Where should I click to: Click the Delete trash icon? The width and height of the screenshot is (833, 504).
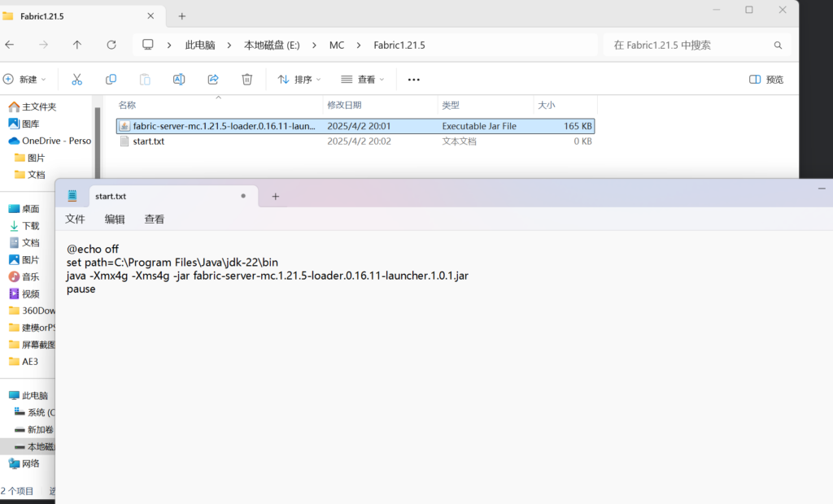pyautogui.click(x=247, y=79)
